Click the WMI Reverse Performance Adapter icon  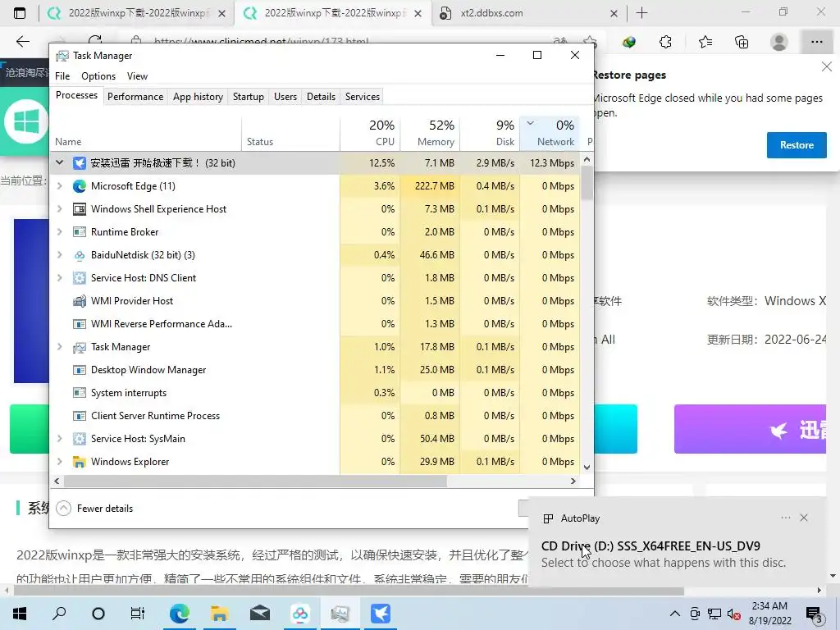click(x=80, y=324)
